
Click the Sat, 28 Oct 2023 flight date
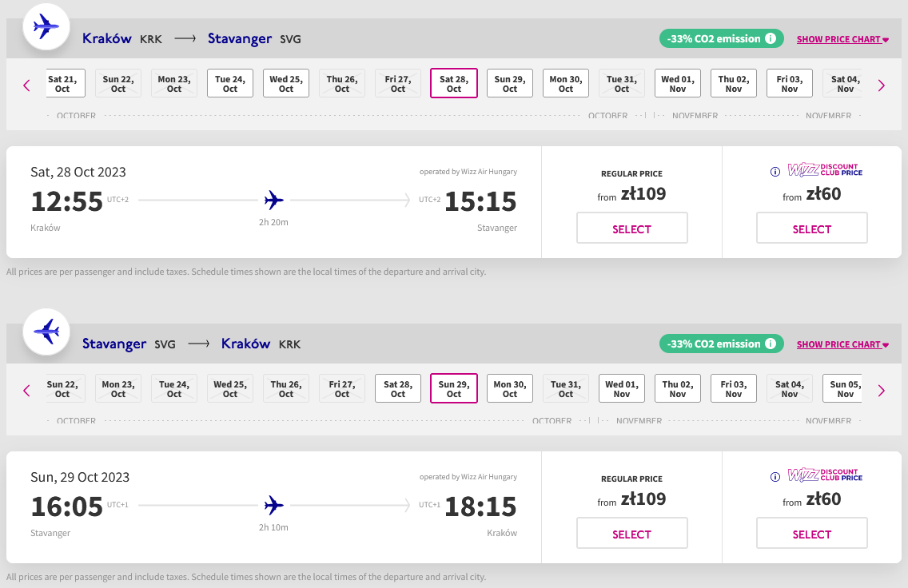(x=78, y=172)
